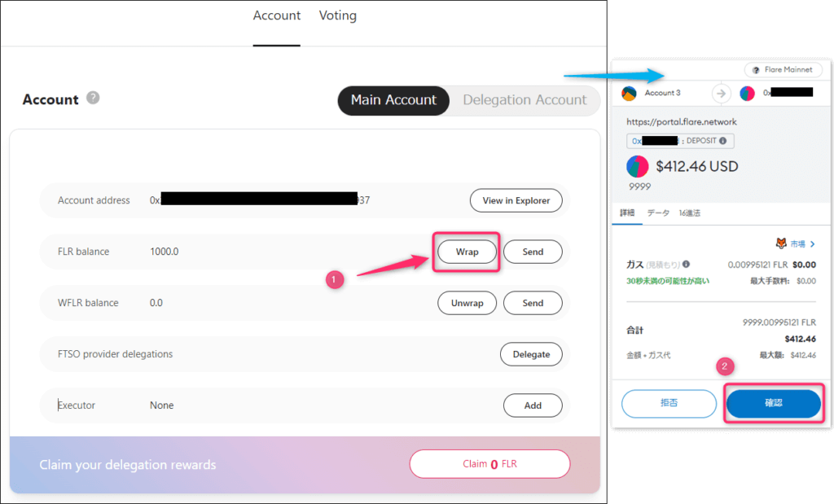The image size is (834, 504).
Task: Click the 確認 confirm button
Action: pyautogui.click(x=773, y=404)
